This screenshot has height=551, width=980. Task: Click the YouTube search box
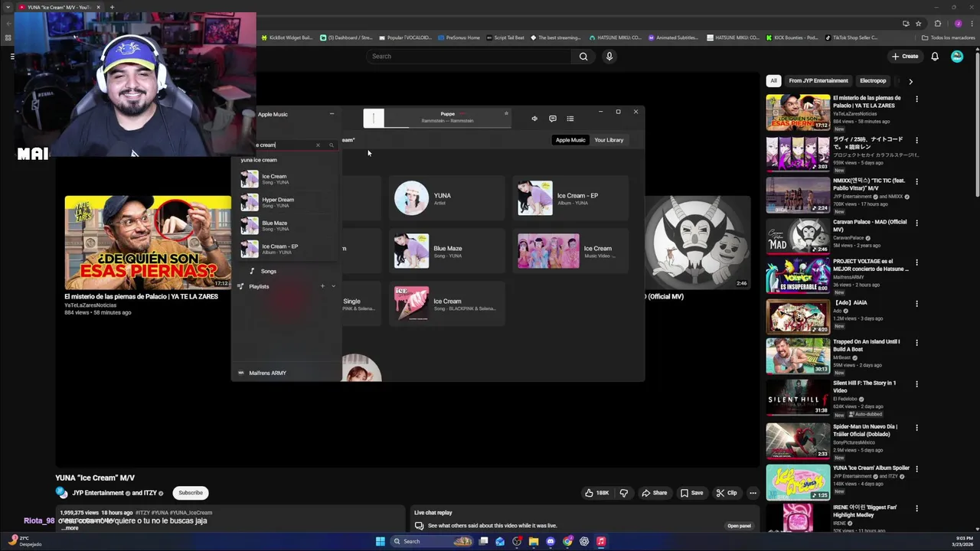[x=469, y=56]
